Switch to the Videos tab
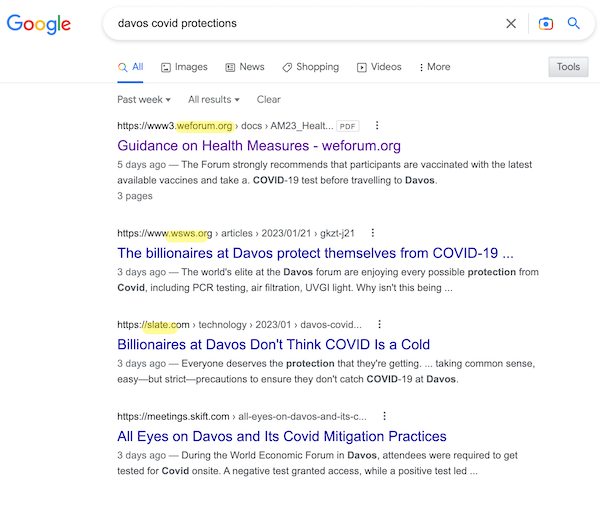Screen dimensions: 600x532 pyautogui.click(x=379, y=67)
